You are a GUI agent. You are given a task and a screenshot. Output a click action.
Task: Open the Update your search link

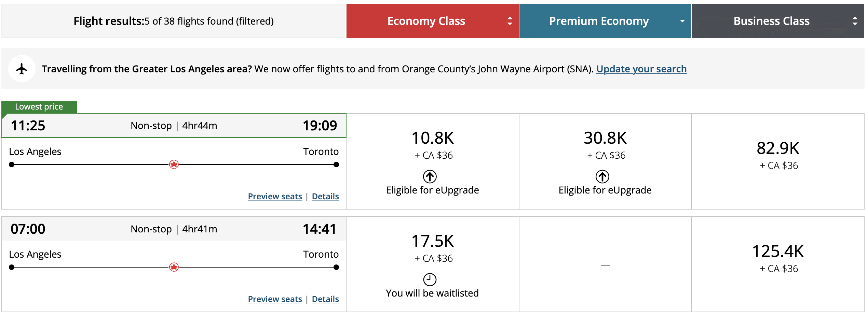pyautogui.click(x=641, y=69)
